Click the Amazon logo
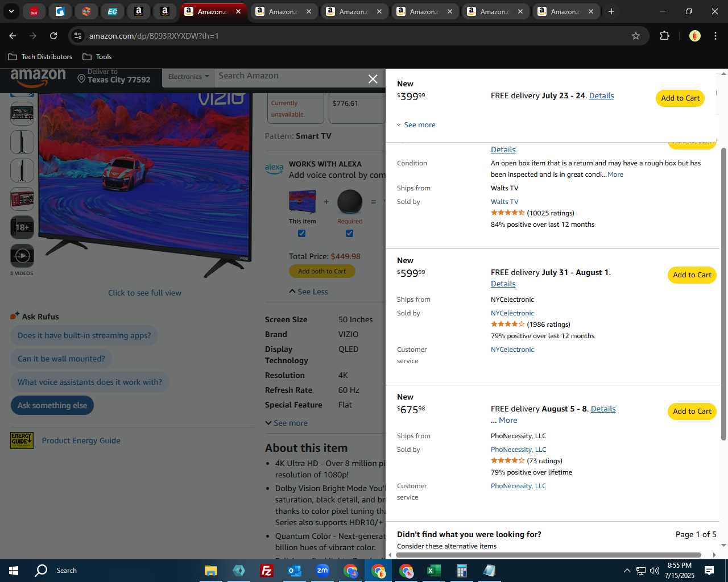This screenshot has width=728, height=582. click(x=38, y=78)
